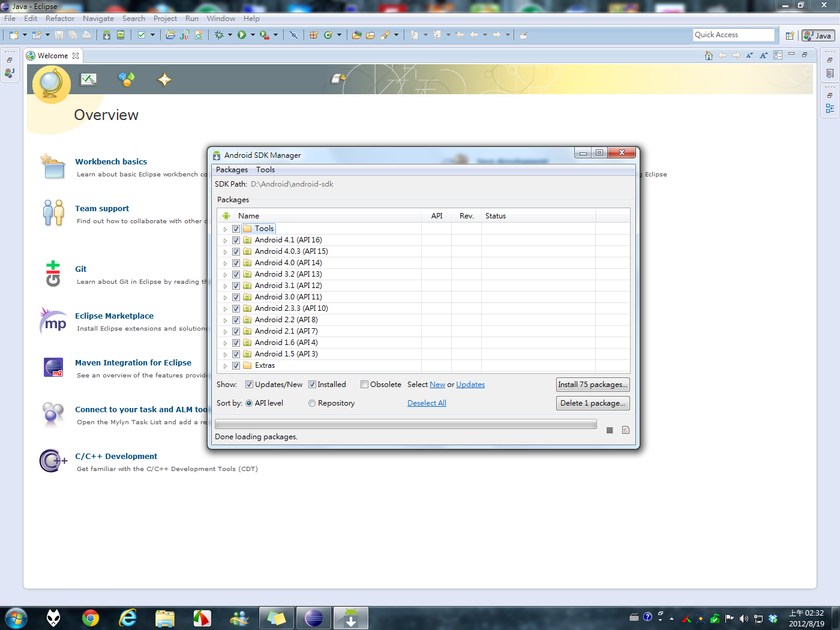
Task: Click Enlarge font size icon in Welcome
Action: tap(764, 55)
